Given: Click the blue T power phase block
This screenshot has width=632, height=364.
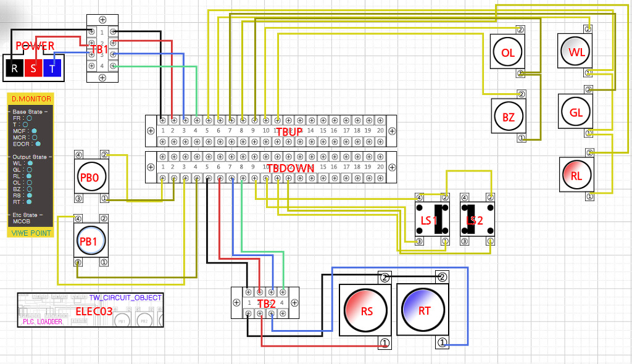Looking at the screenshot, I should coord(52,68).
